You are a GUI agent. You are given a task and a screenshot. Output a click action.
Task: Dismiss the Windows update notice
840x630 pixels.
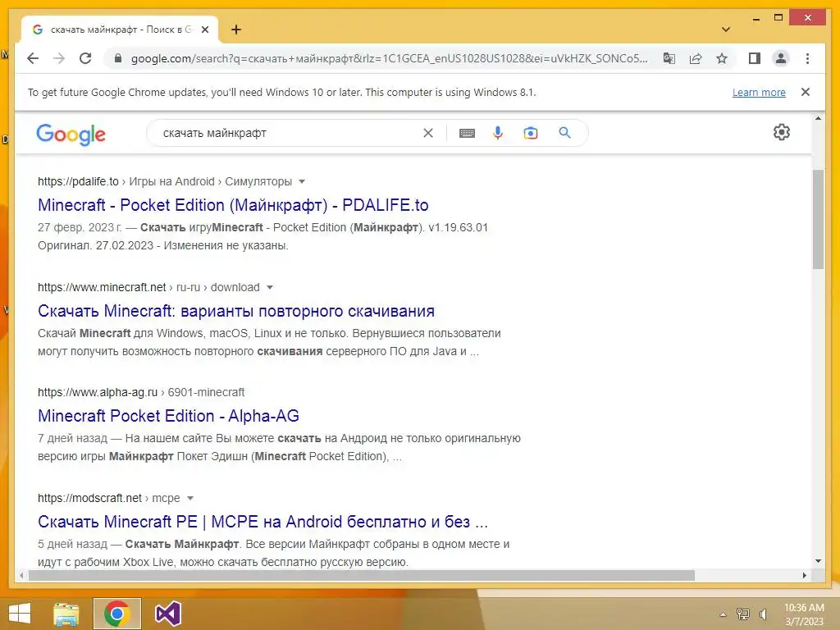coord(806,92)
